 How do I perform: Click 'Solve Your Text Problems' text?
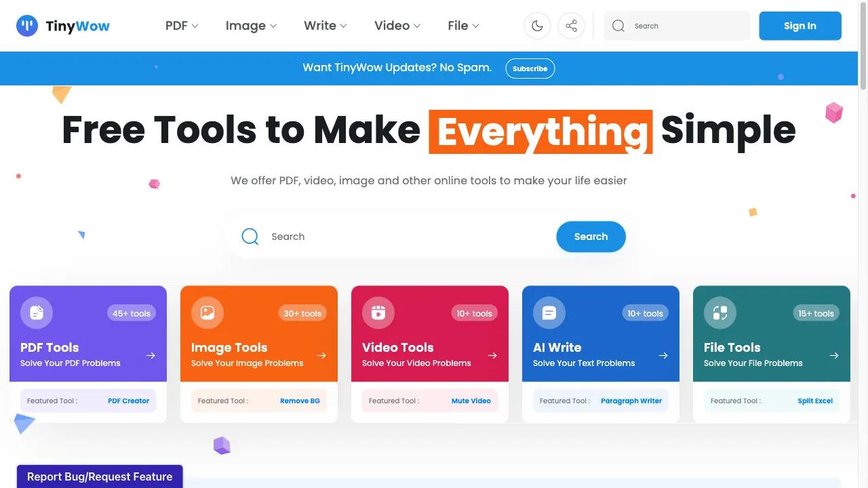(584, 363)
